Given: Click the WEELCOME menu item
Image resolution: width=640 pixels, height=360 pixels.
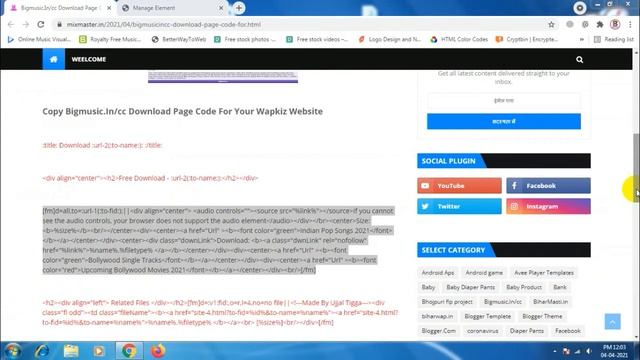Looking at the screenshot, I should point(89,59).
